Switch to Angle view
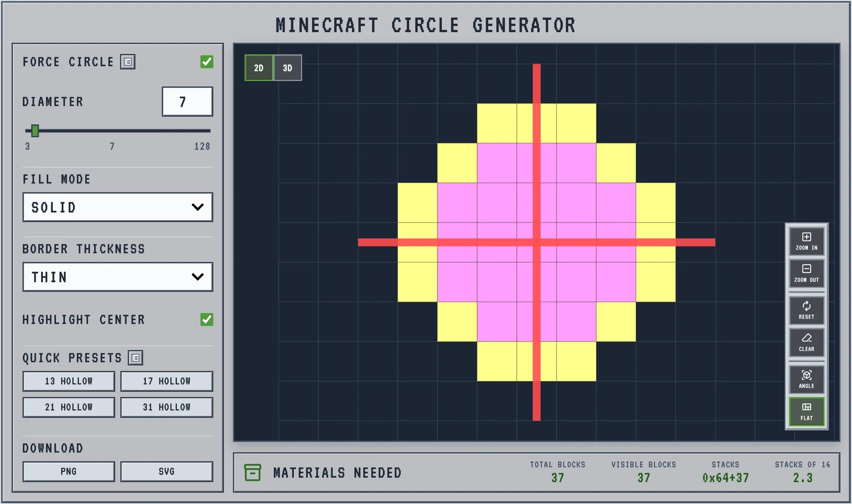The height and width of the screenshot is (504, 852). pos(806,380)
